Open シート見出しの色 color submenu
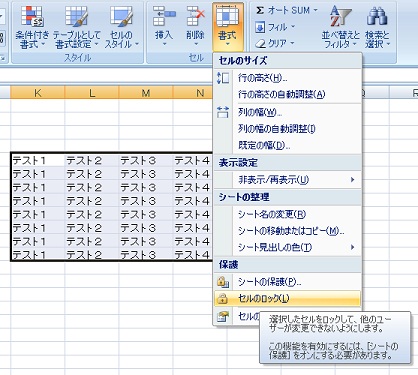Viewport: 418px width, 375px height. 287,247
